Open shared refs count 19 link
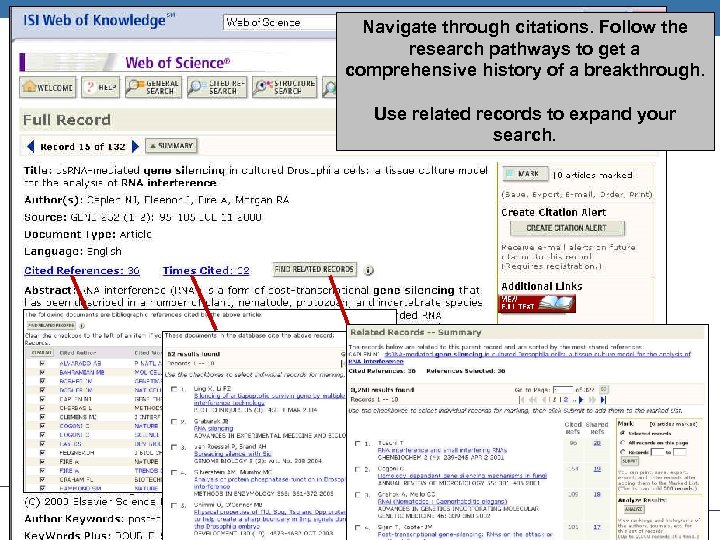This screenshot has height=540, width=720. [597, 469]
